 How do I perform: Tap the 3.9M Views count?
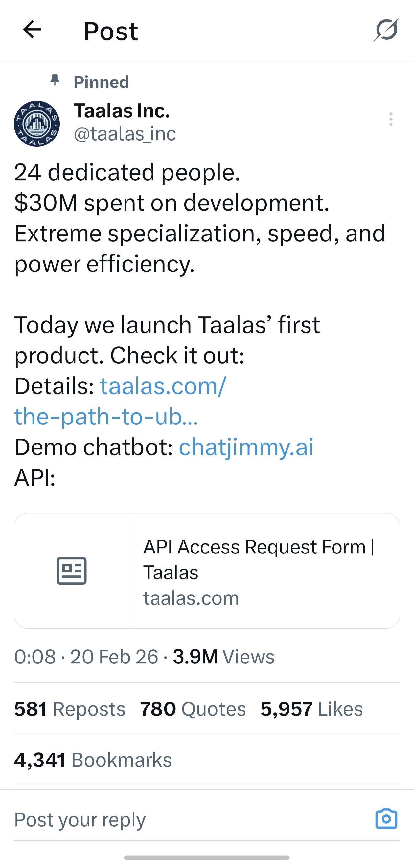223,657
